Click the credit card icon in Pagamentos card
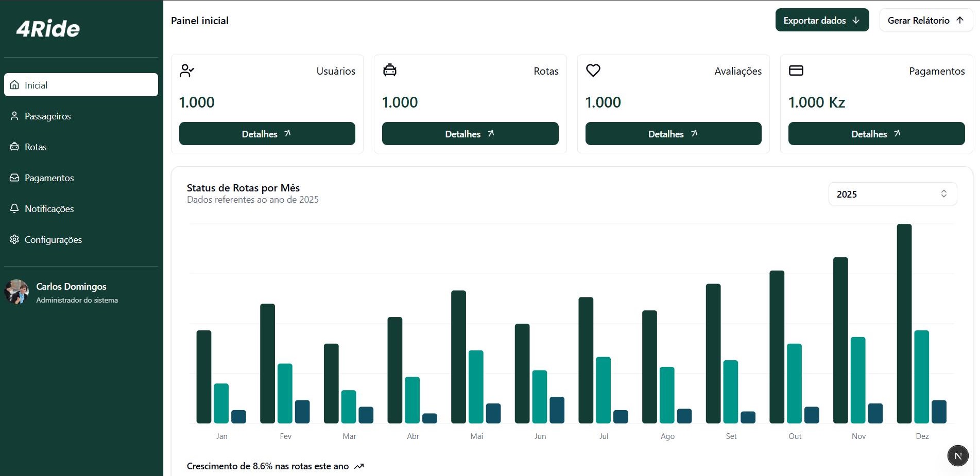The width and height of the screenshot is (980, 476). [796, 70]
